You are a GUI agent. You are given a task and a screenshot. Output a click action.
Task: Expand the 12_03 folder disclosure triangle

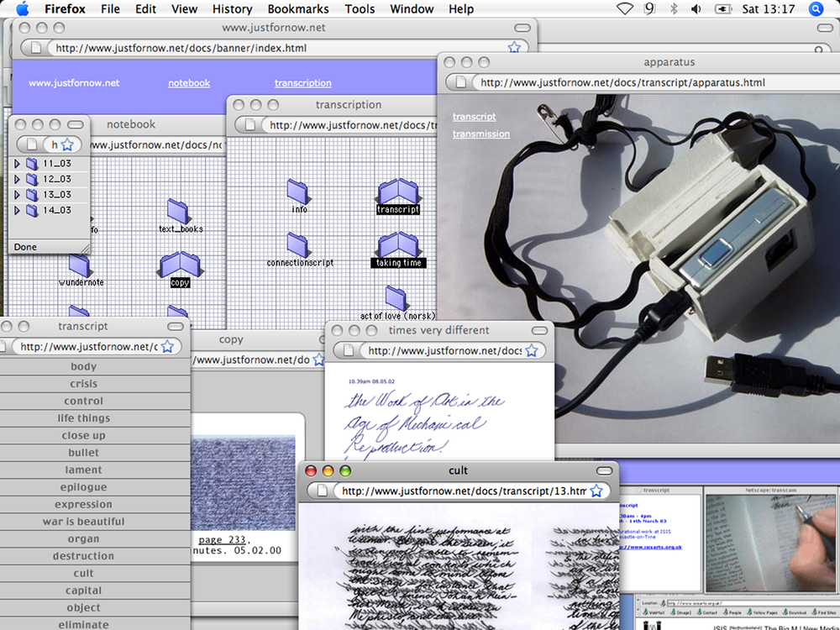(17, 179)
